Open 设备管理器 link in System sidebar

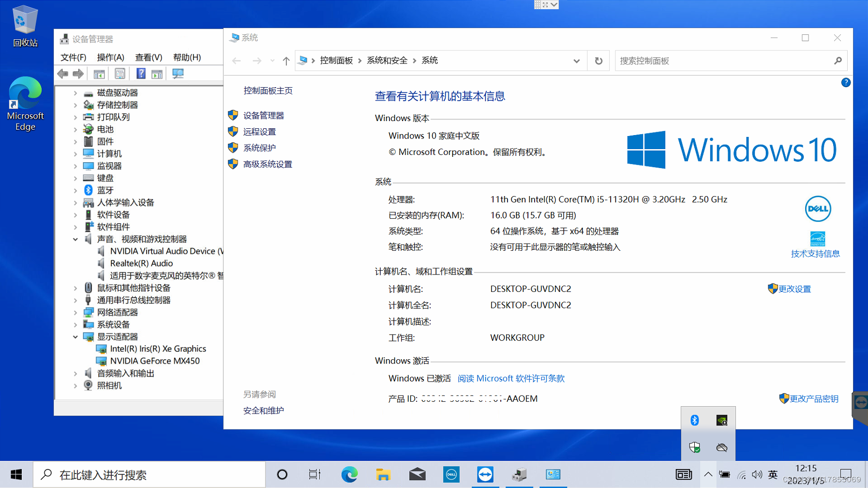tap(263, 115)
